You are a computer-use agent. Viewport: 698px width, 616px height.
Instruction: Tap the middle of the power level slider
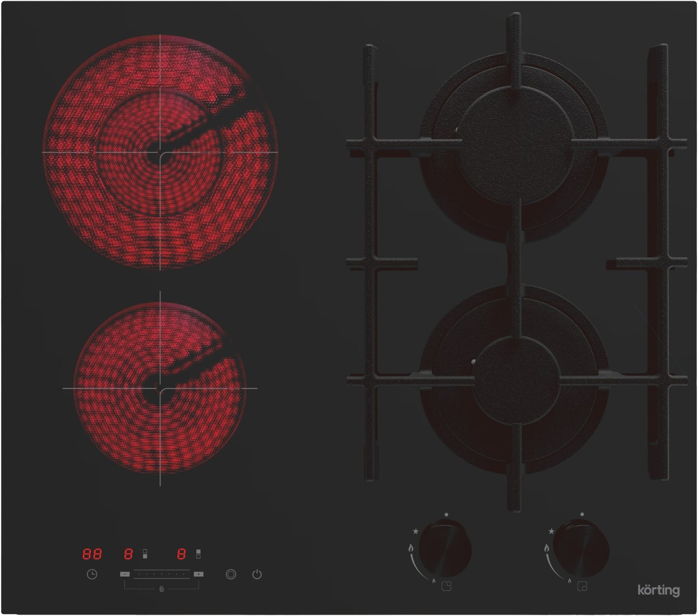(161, 574)
